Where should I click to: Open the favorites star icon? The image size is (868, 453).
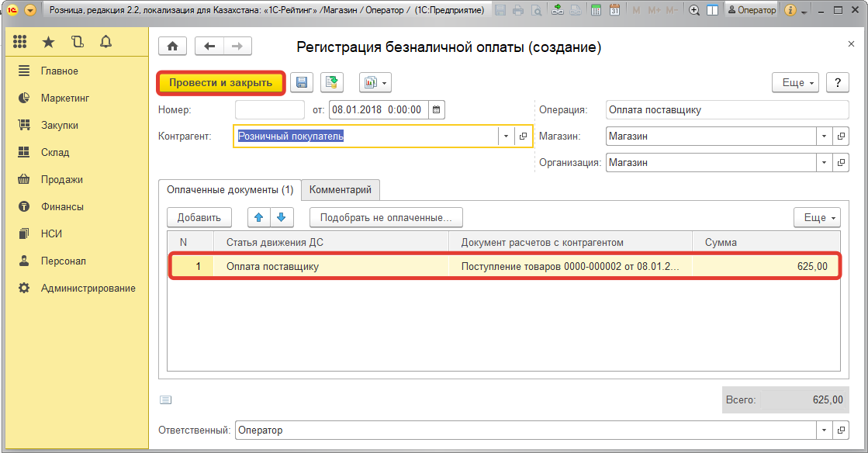(x=48, y=42)
